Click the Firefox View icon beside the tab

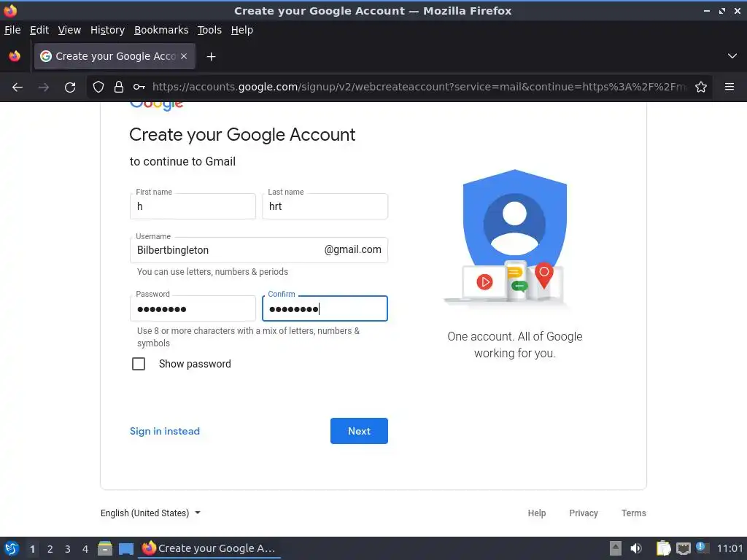pos(15,56)
